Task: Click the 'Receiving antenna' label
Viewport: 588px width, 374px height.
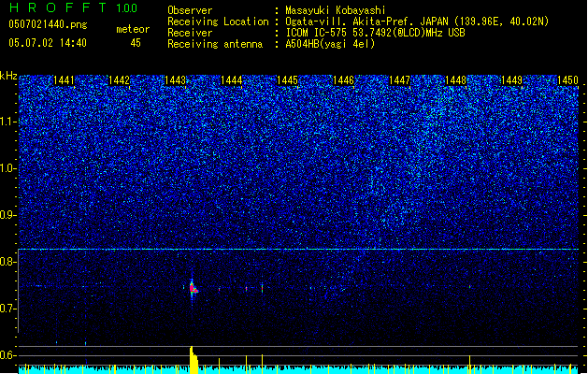Action: 215,44
